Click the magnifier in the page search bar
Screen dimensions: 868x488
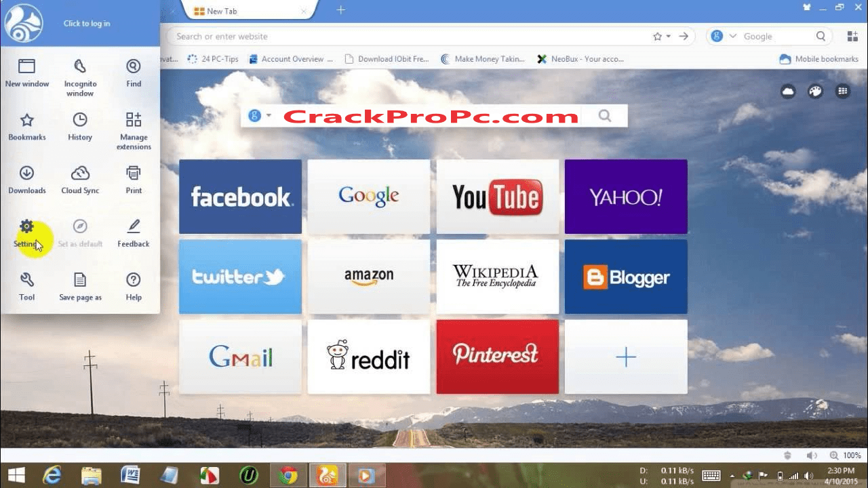[x=604, y=116]
